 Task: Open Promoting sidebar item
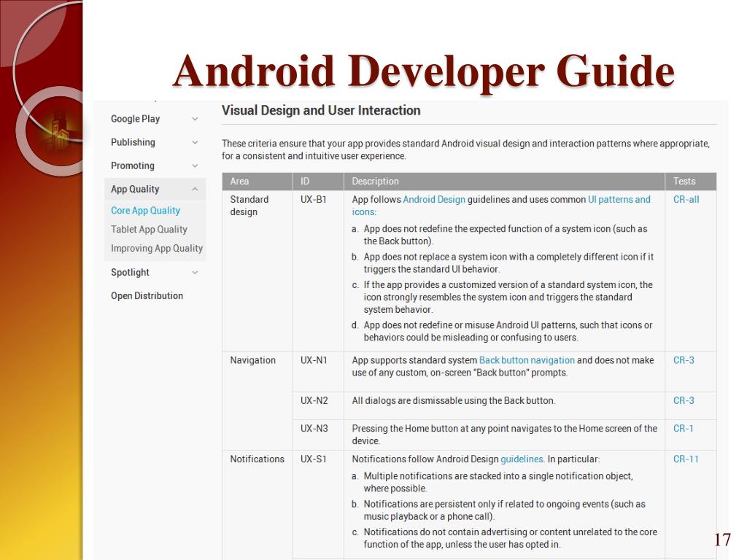point(133,166)
